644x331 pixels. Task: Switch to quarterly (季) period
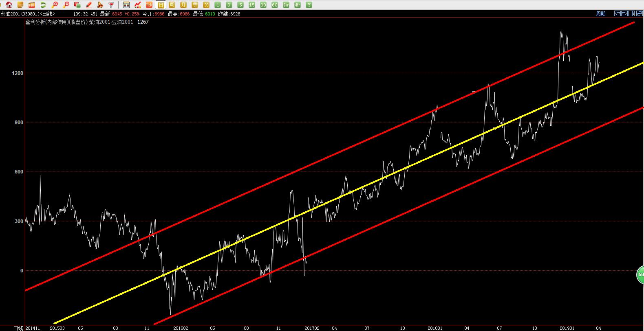click(x=195, y=5)
